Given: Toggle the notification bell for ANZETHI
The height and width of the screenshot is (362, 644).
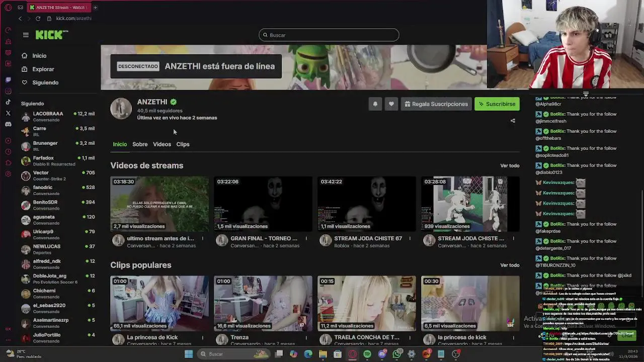Looking at the screenshot, I should click(x=375, y=104).
